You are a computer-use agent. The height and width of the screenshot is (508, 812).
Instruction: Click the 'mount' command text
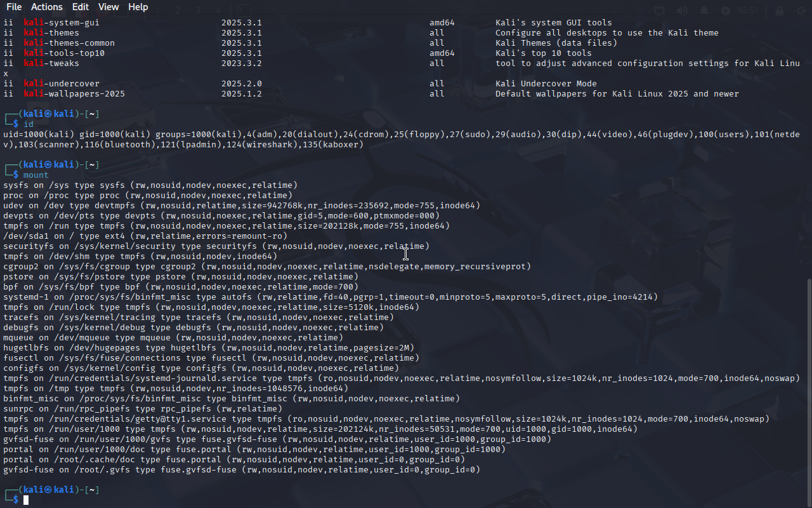[x=36, y=175]
